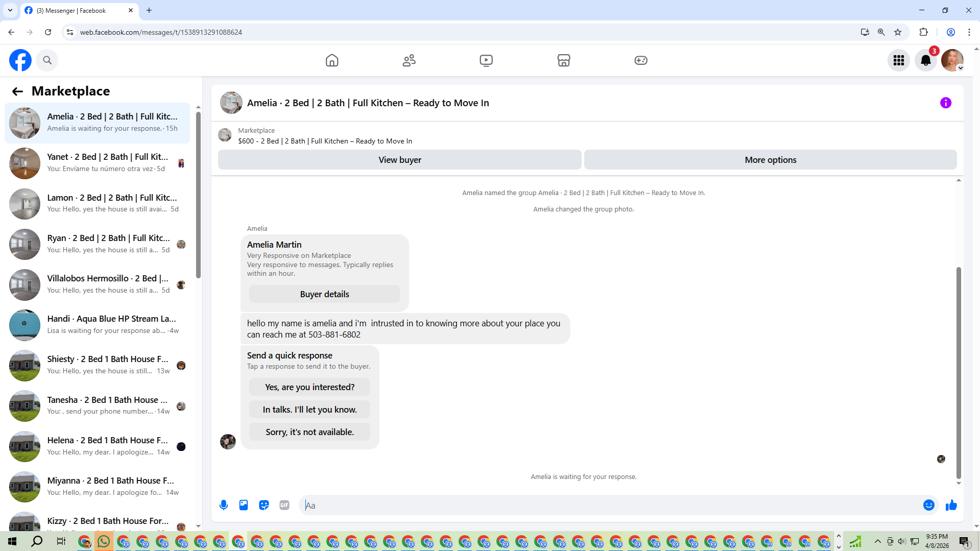Image resolution: width=980 pixels, height=551 pixels.
Task: Open the taskbar clock and date
Action: pyautogui.click(x=937, y=541)
